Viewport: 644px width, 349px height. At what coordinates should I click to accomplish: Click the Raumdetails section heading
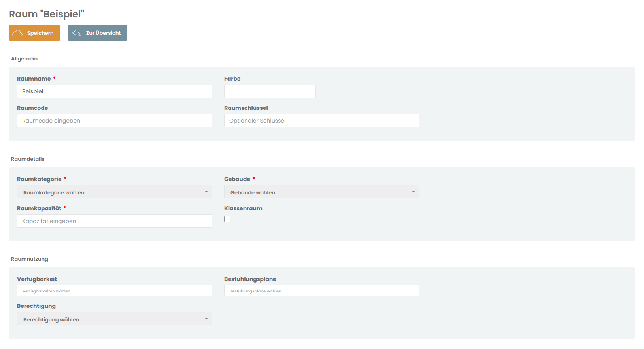pos(28,159)
